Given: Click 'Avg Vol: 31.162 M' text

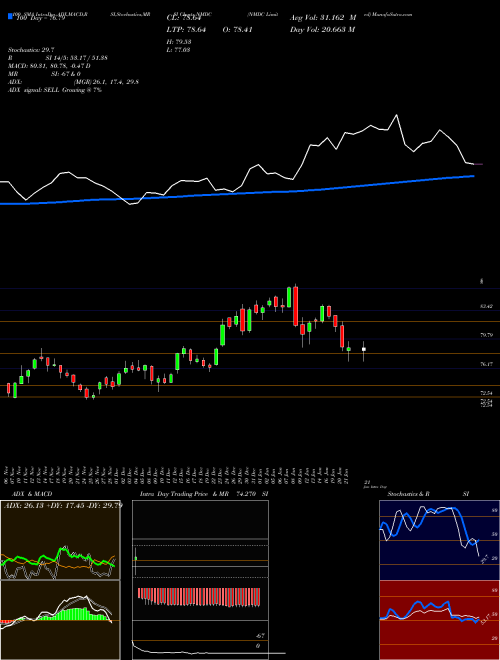Looking at the screenshot, I should click(323, 18).
